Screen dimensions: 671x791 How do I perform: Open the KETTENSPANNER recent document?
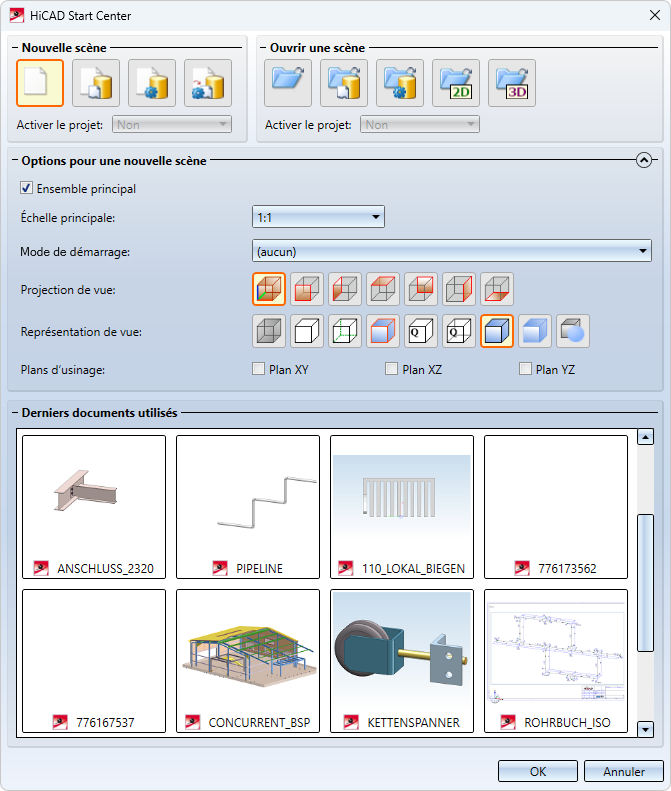402,661
